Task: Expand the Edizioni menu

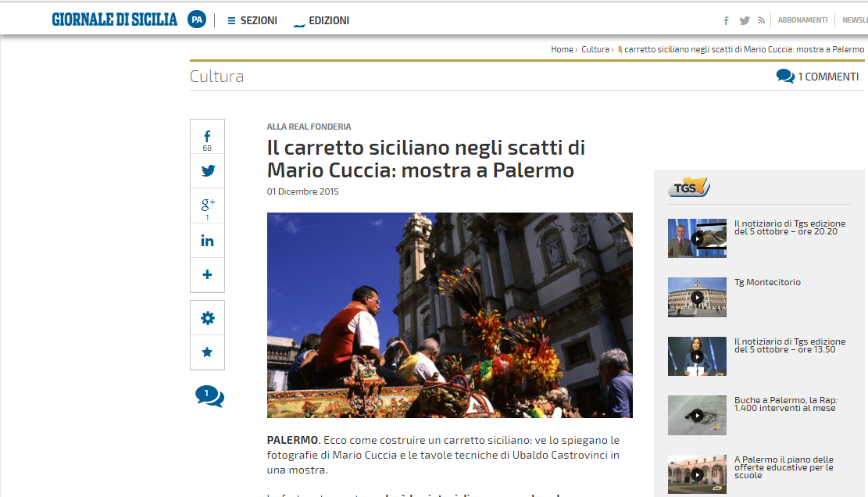Action: tap(322, 20)
